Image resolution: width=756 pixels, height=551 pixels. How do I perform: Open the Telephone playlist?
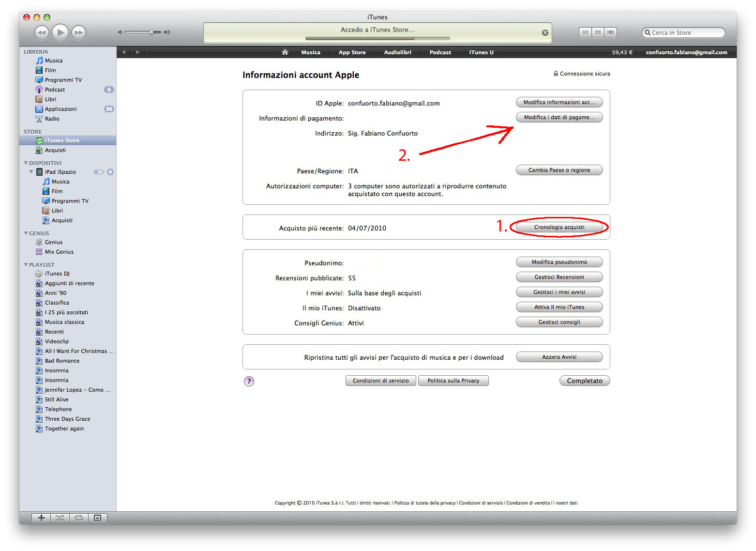click(x=68, y=409)
